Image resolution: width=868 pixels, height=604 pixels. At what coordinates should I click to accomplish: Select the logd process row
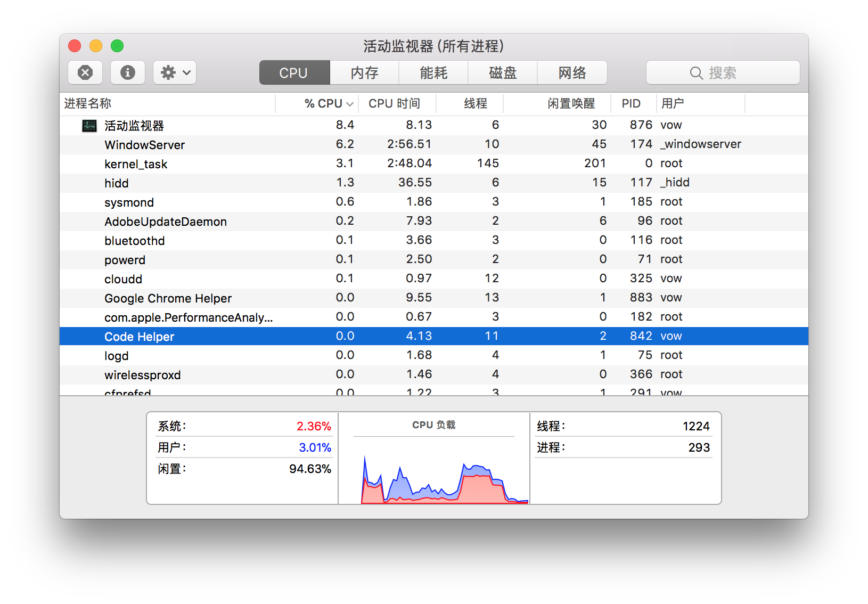tap(434, 355)
